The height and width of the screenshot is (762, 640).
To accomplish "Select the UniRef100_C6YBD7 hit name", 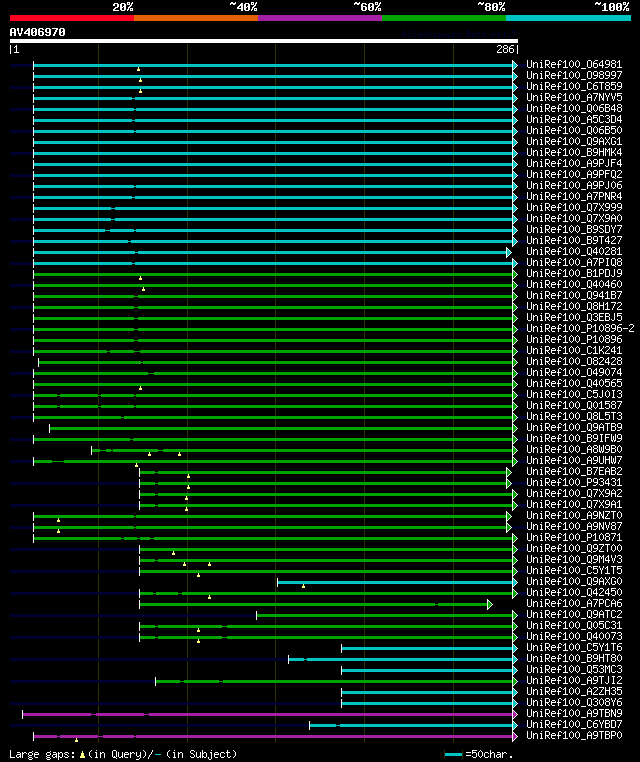I will click(x=574, y=724).
